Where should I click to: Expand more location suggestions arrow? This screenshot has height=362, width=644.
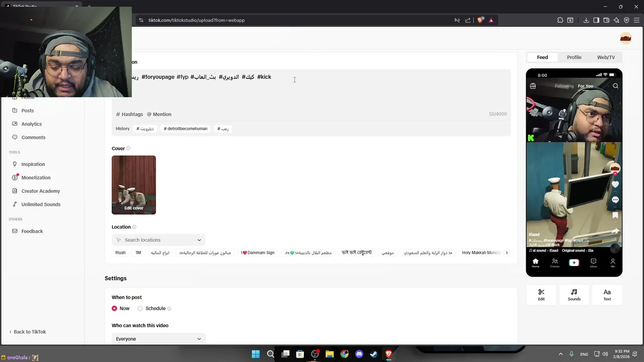(x=507, y=253)
